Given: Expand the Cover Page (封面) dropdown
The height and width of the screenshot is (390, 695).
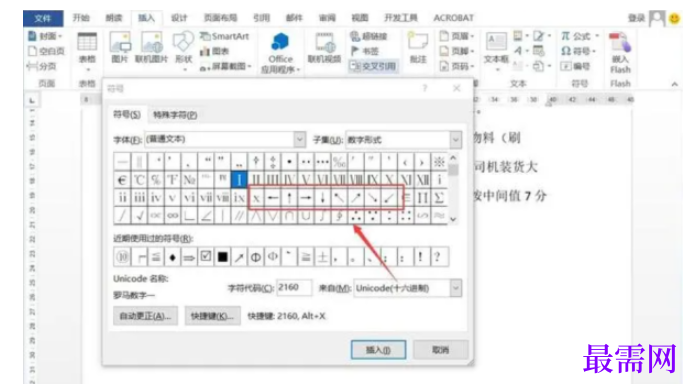Looking at the screenshot, I should [x=60, y=36].
